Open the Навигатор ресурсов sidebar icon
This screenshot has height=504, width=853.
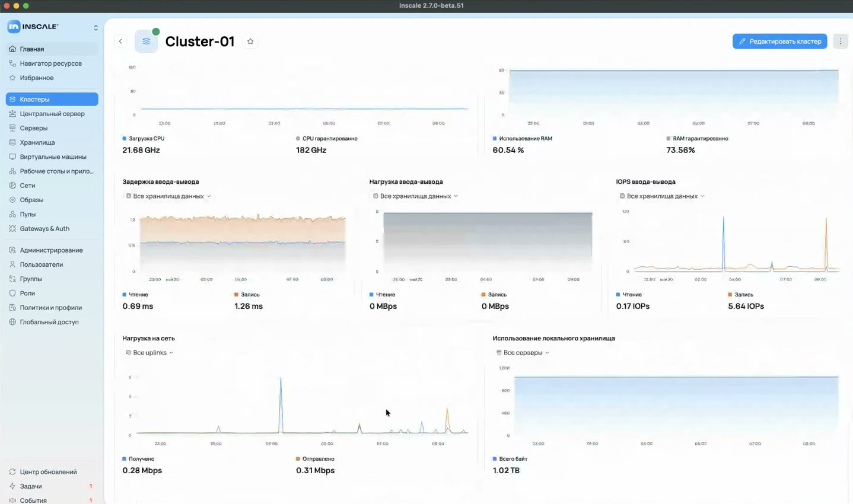12,63
